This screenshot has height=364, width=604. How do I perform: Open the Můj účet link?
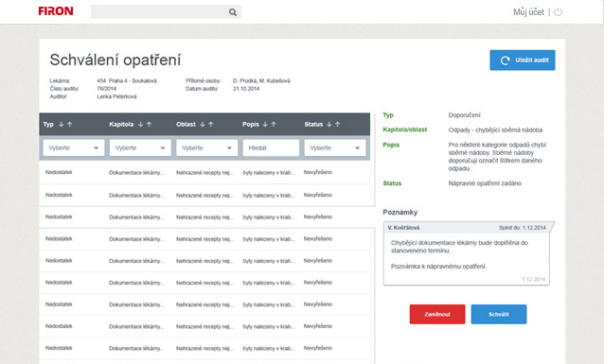[x=528, y=12]
